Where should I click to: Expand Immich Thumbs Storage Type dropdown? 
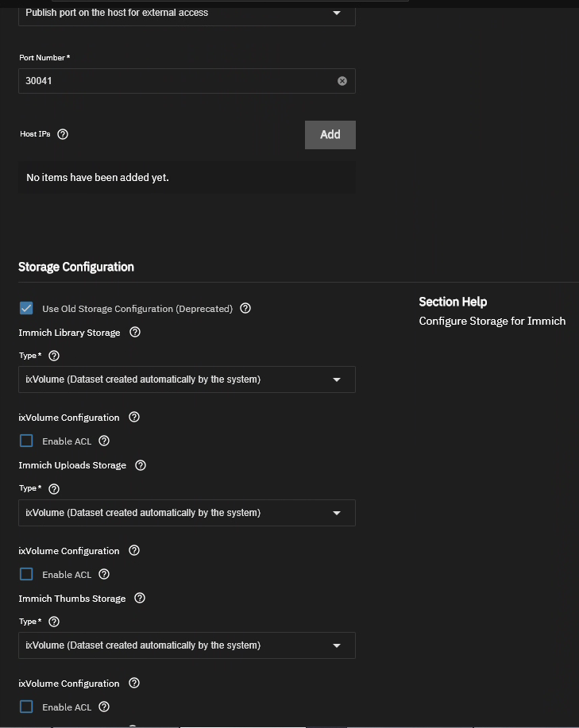[187, 645]
